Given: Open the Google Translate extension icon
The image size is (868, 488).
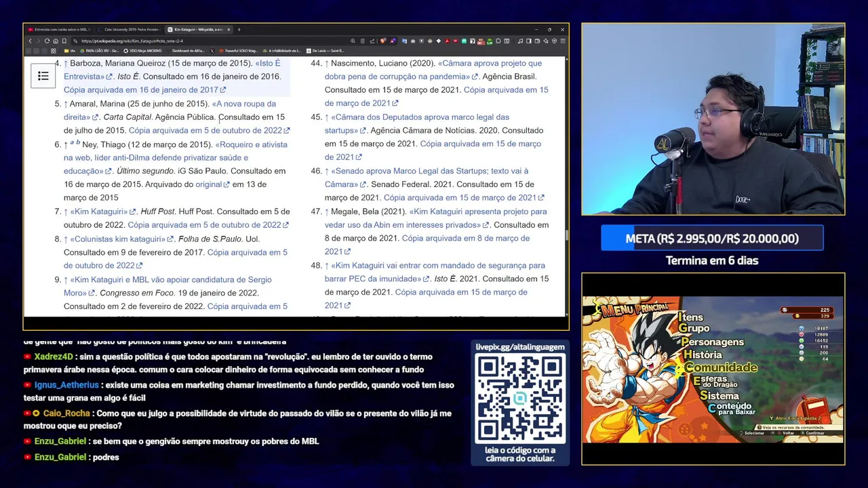Looking at the screenshot, I should click(404, 41).
